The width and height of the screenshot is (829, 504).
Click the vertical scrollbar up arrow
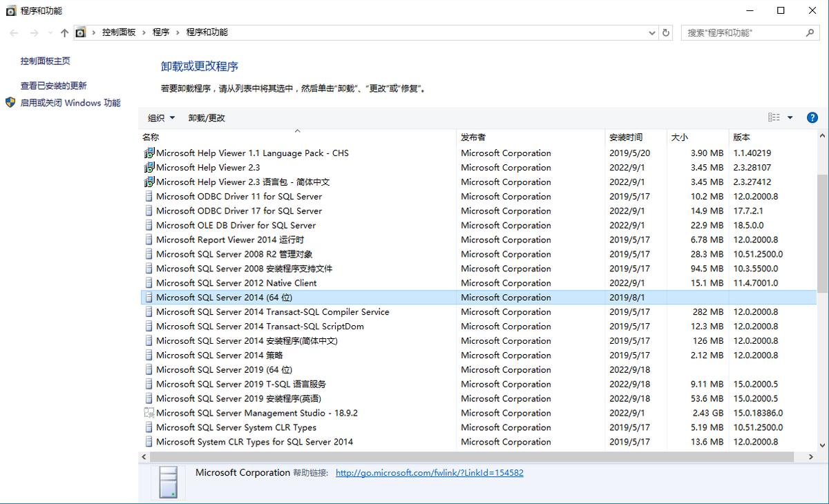click(822, 135)
